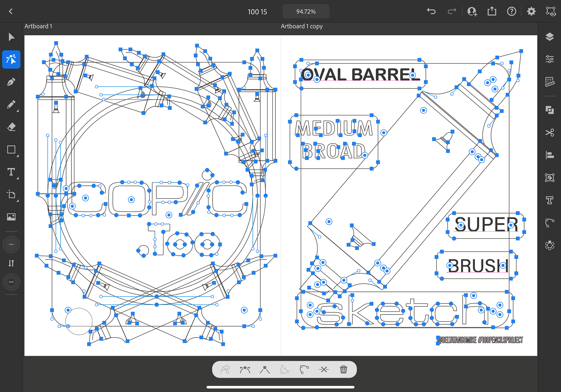The height and width of the screenshot is (392, 561).
Task: Cut path at selected anchor point
Action: coord(225,369)
